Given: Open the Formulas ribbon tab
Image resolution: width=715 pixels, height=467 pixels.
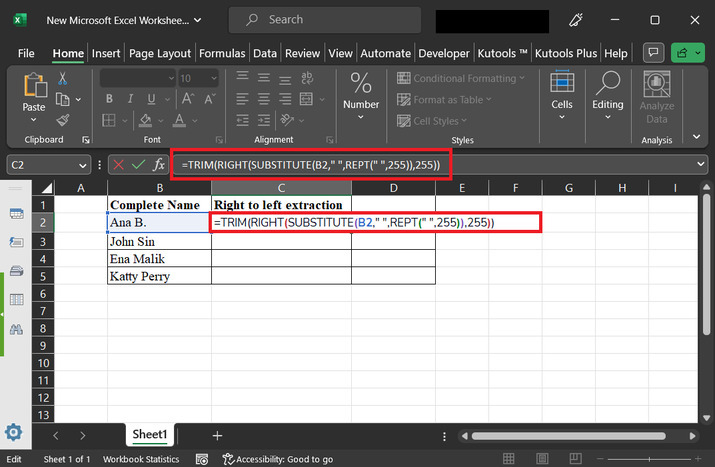Looking at the screenshot, I should 222,53.
